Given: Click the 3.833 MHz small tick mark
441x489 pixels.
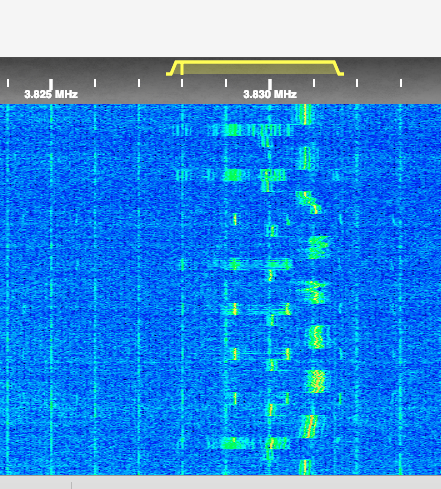Looking at the screenshot, I should click(x=401, y=83).
